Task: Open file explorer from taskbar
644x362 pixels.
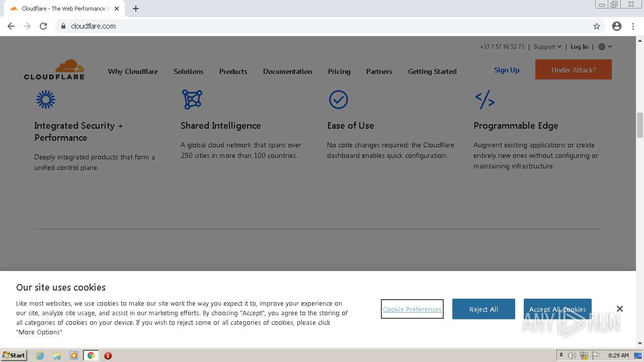Action: (x=57, y=355)
